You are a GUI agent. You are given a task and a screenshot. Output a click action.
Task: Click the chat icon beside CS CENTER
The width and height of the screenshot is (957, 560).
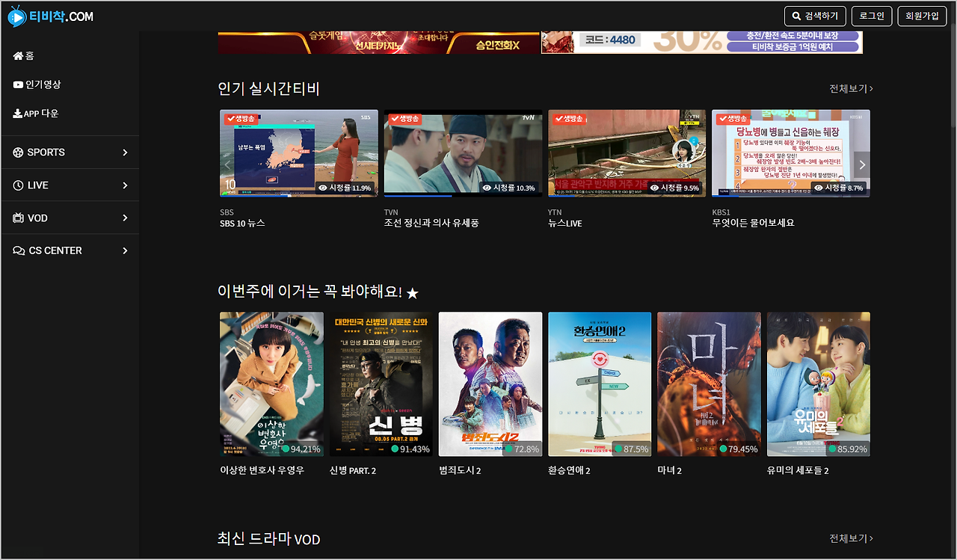(17, 250)
